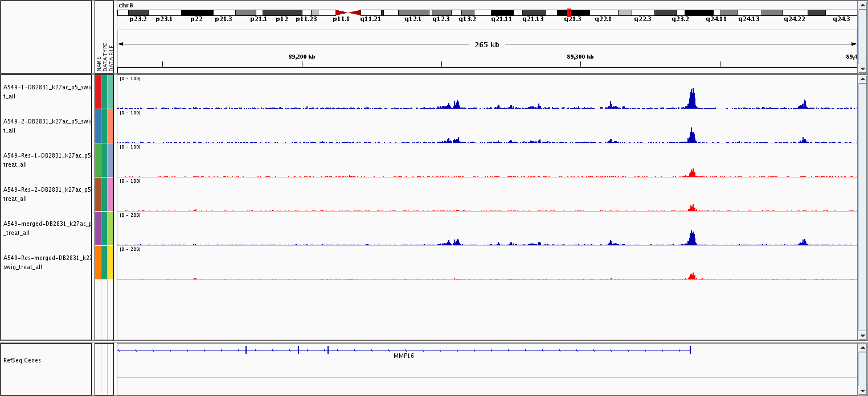Select the A549-2-DB2831 track name
This screenshot has width=868, height=396.
[47, 126]
